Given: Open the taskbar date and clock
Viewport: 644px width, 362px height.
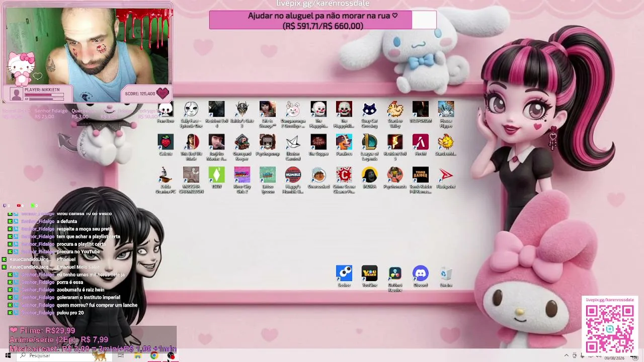Looking at the screenshot, I should pos(614,357).
